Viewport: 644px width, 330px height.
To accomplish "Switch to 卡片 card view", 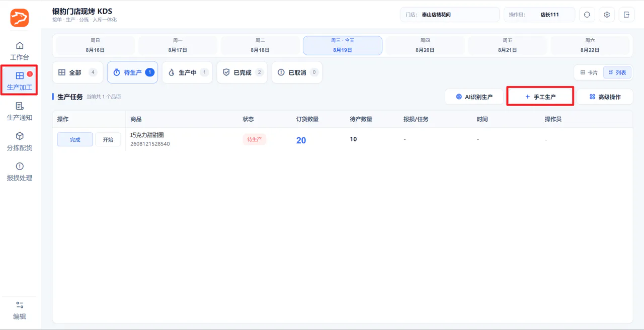I will pyautogui.click(x=589, y=72).
